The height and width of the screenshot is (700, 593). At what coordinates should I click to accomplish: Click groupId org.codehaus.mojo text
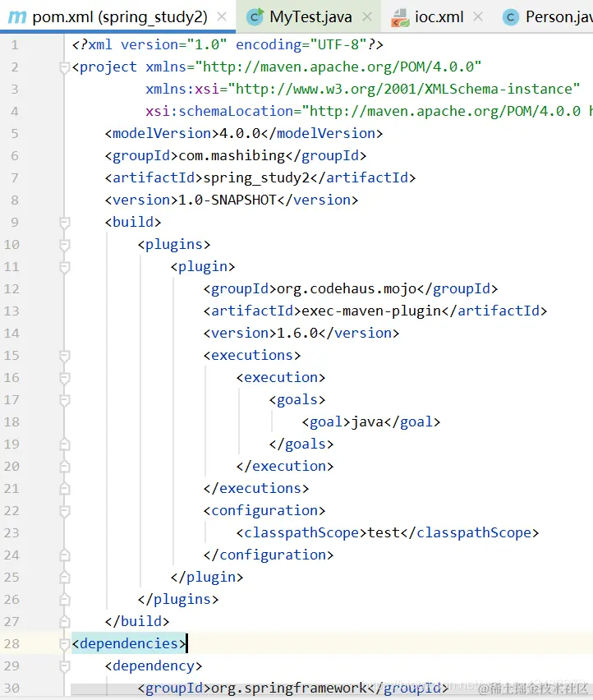[351, 289]
